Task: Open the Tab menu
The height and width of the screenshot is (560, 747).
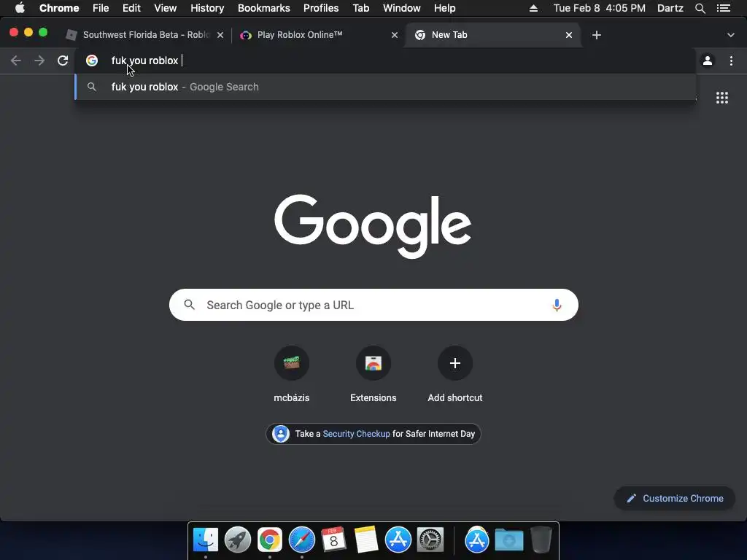Action: (x=360, y=8)
